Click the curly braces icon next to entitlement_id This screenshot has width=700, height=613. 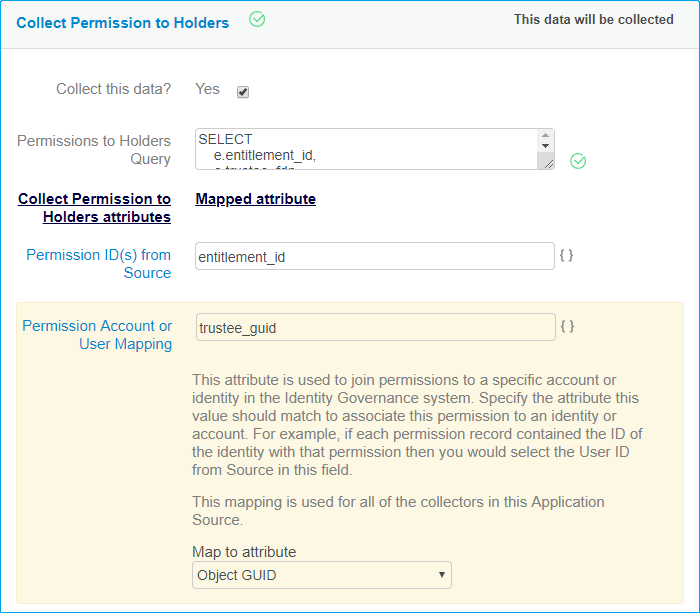(566, 255)
